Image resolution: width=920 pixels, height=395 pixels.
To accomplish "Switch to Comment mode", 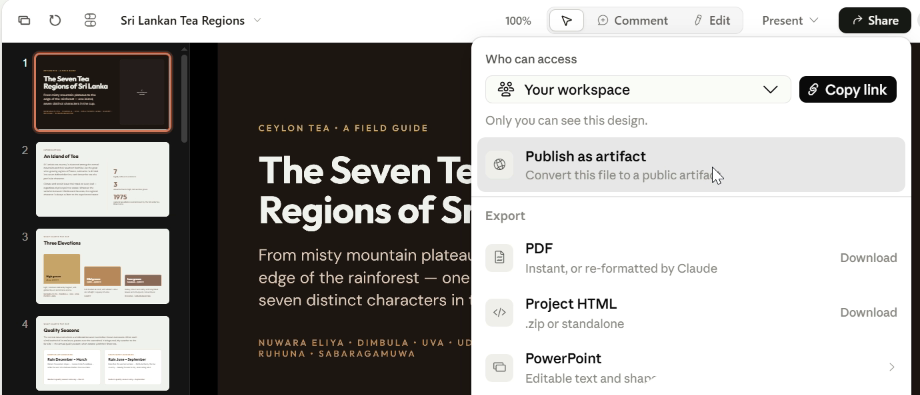I will tap(632, 21).
